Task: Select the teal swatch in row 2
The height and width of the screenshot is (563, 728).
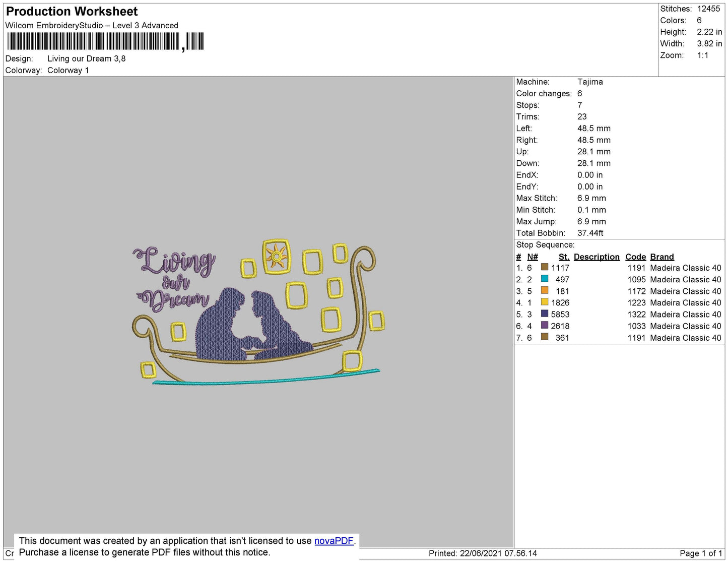Action: tap(545, 279)
